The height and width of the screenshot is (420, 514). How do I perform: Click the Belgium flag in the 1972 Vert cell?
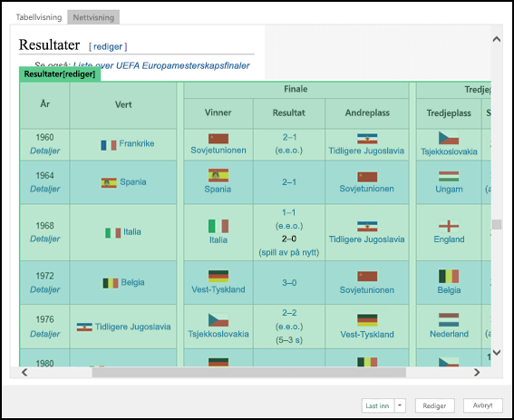(111, 283)
